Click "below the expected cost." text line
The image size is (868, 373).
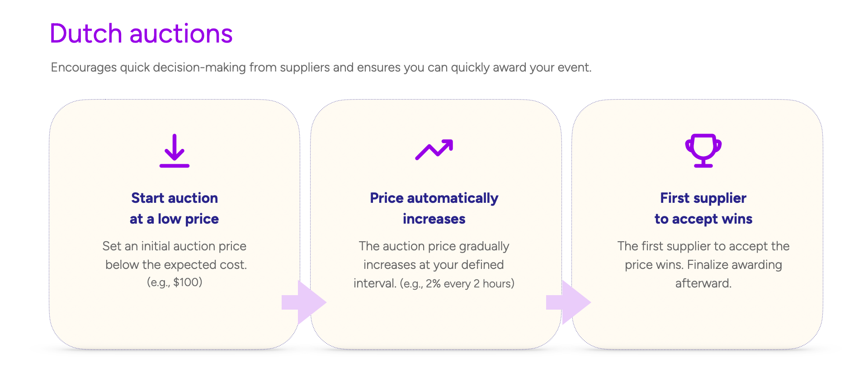point(176,264)
